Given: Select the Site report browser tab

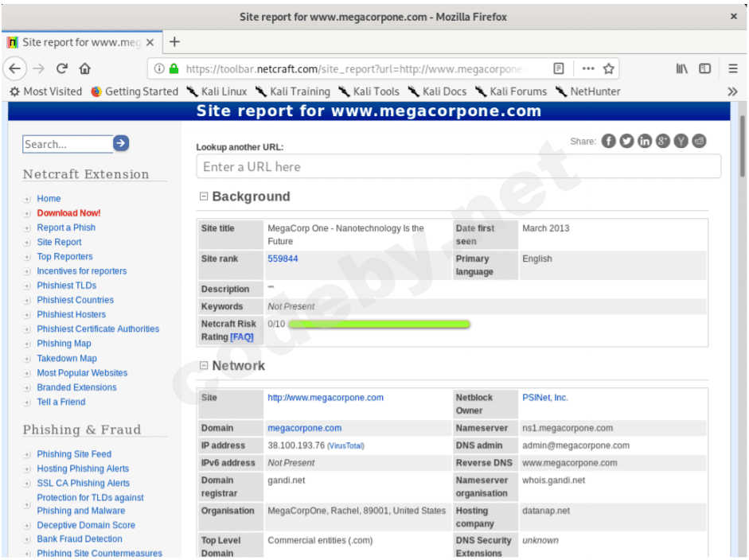Looking at the screenshot, I should (x=81, y=42).
